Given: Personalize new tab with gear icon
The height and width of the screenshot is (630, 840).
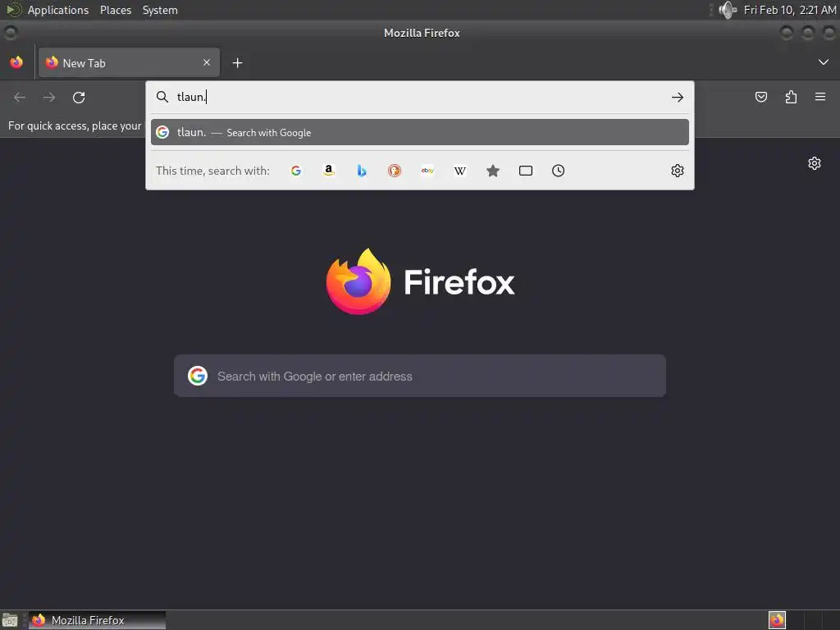Looking at the screenshot, I should tap(815, 163).
